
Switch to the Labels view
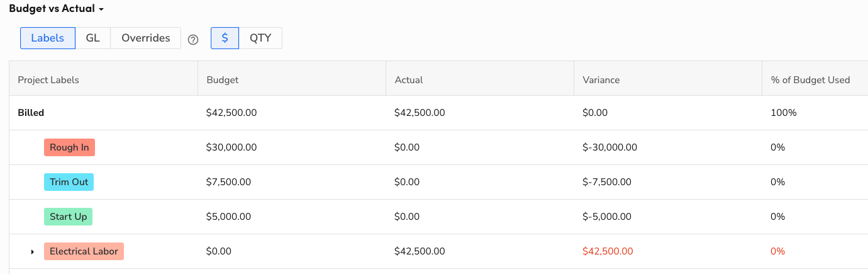click(48, 38)
